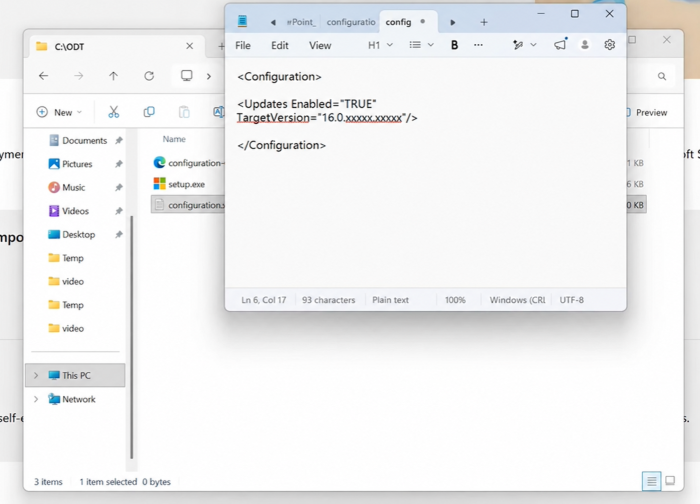Click the Paste icon in Explorer
Viewport: 700px width, 504px height.
pyautogui.click(x=184, y=112)
